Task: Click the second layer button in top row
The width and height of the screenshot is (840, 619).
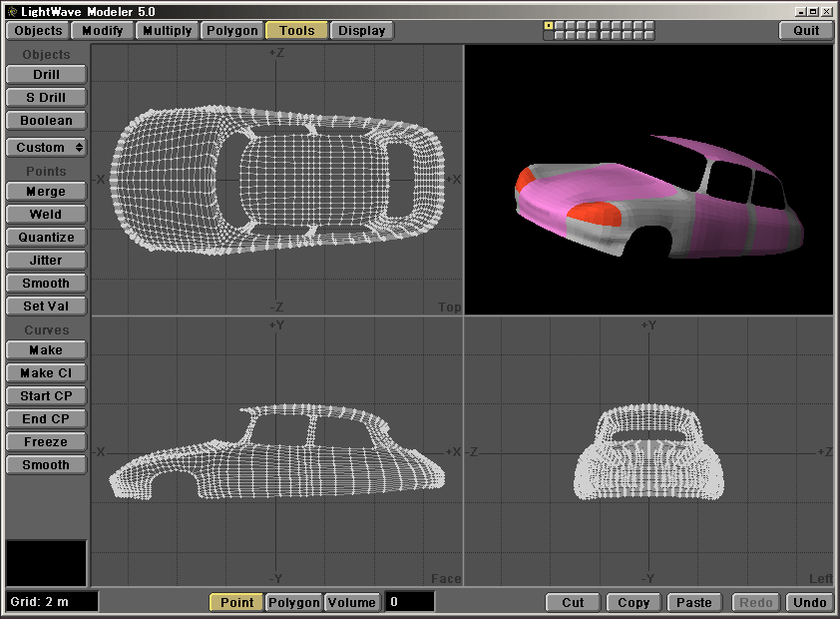Action: coord(559,26)
